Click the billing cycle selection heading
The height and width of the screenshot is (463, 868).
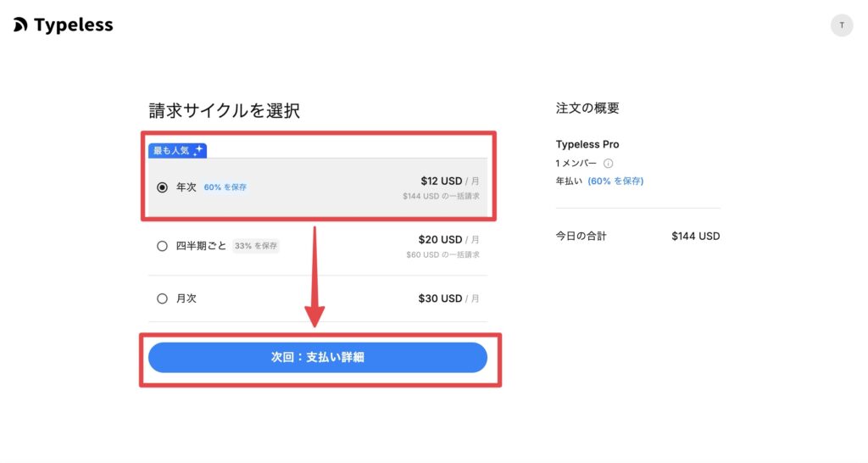224,111
